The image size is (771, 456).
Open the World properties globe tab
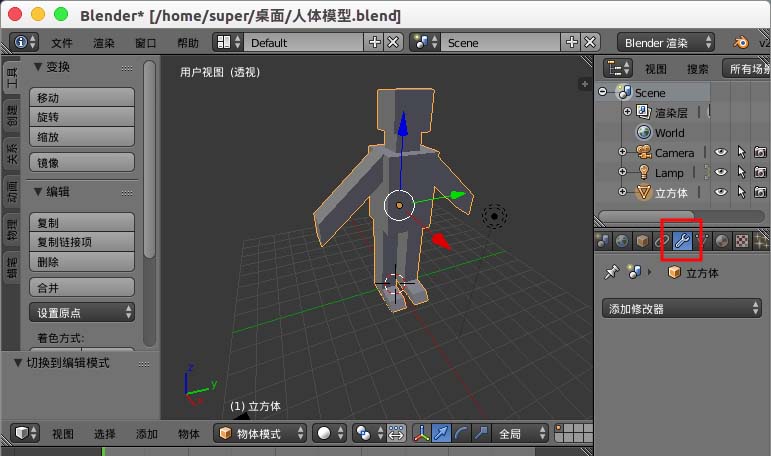click(622, 241)
